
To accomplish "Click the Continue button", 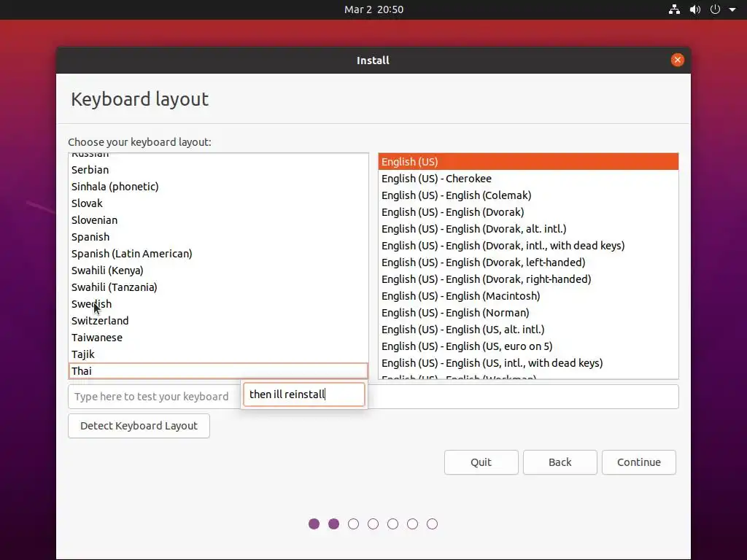I will [639, 462].
